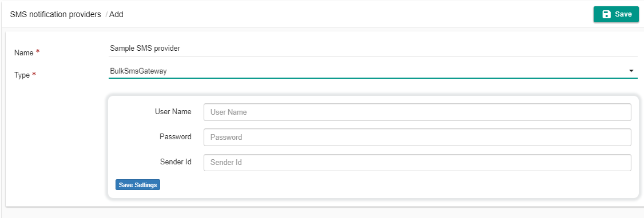Click the Password label text
644x218 pixels.
[176, 136]
